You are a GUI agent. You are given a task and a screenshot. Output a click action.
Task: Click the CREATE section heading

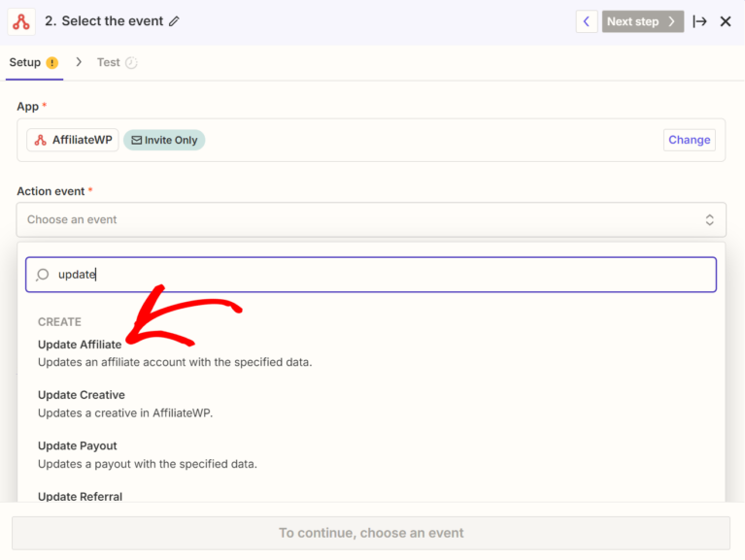coord(59,322)
